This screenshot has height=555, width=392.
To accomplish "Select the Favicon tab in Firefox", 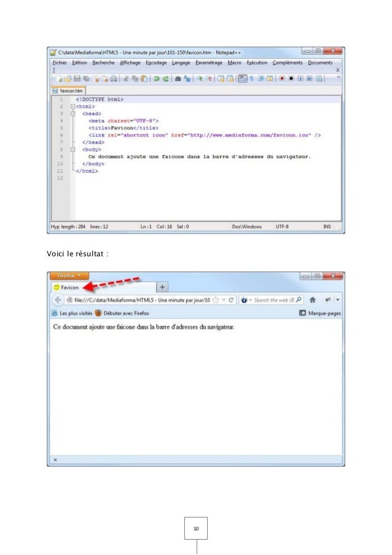I will pos(103,288).
